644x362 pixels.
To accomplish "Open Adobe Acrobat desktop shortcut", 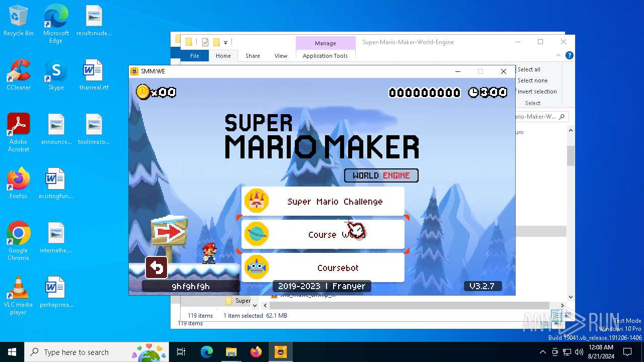I will pyautogui.click(x=19, y=133).
